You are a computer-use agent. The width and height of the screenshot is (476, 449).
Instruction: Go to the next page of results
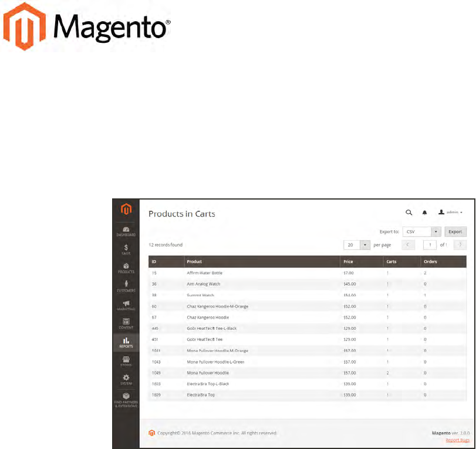pyautogui.click(x=460, y=245)
